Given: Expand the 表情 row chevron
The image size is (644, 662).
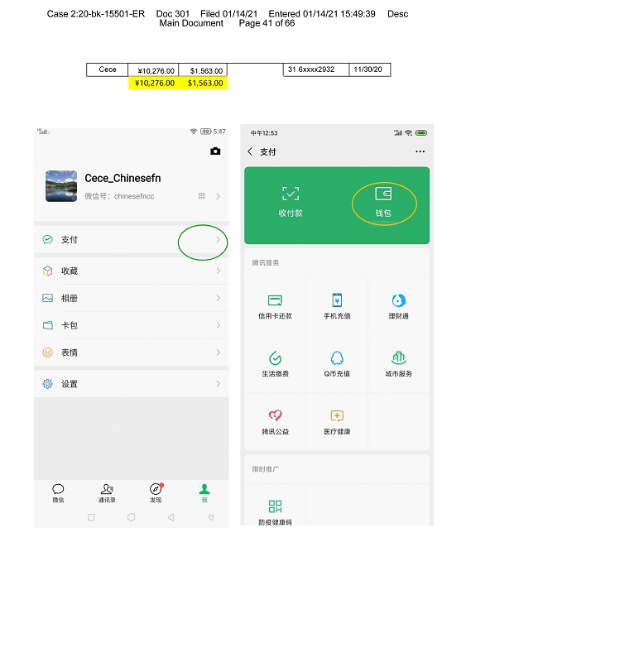Looking at the screenshot, I should (x=218, y=353).
